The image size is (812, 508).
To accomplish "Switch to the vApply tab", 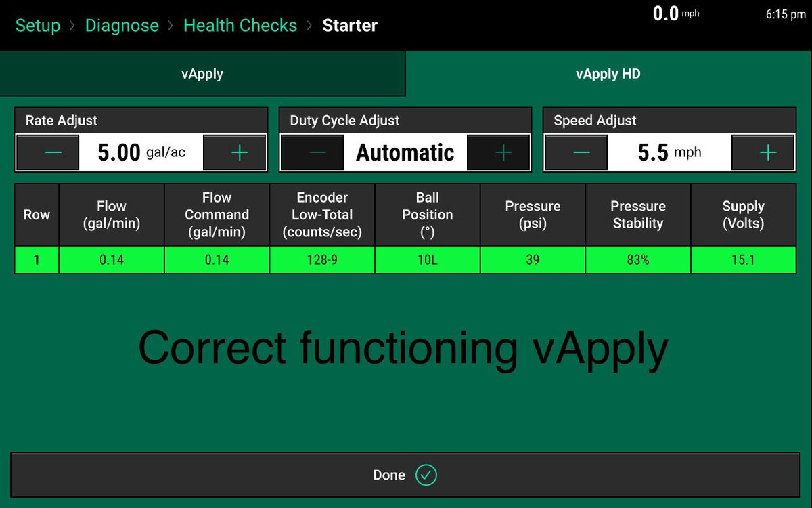I will 202,74.
